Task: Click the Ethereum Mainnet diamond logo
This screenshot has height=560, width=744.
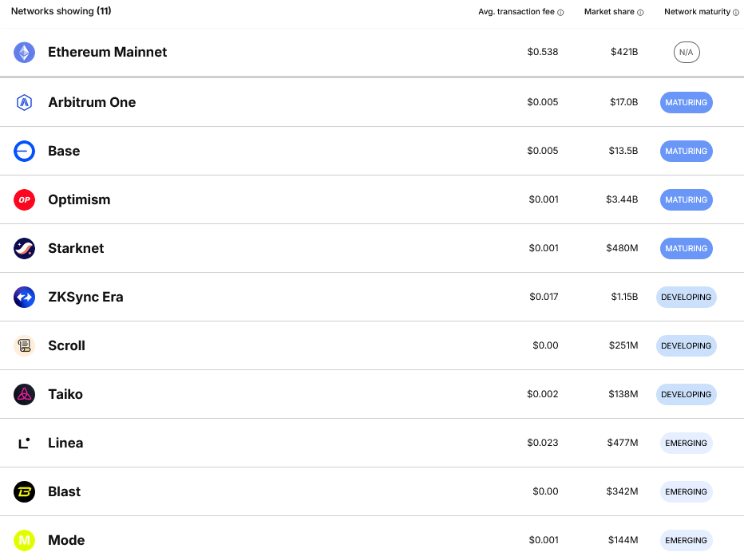Action: pos(24,52)
